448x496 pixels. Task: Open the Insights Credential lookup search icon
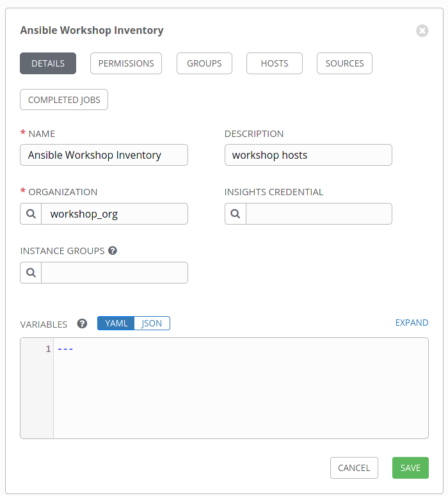(236, 214)
